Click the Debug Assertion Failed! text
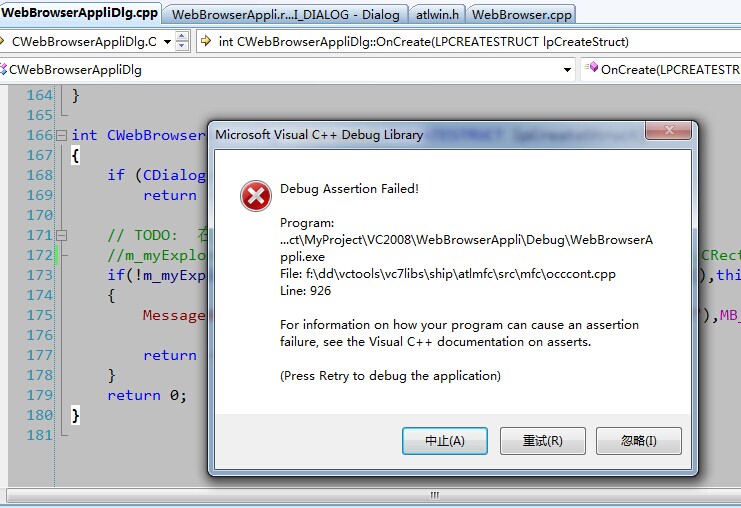This screenshot has width=741, height=508. 349,189
